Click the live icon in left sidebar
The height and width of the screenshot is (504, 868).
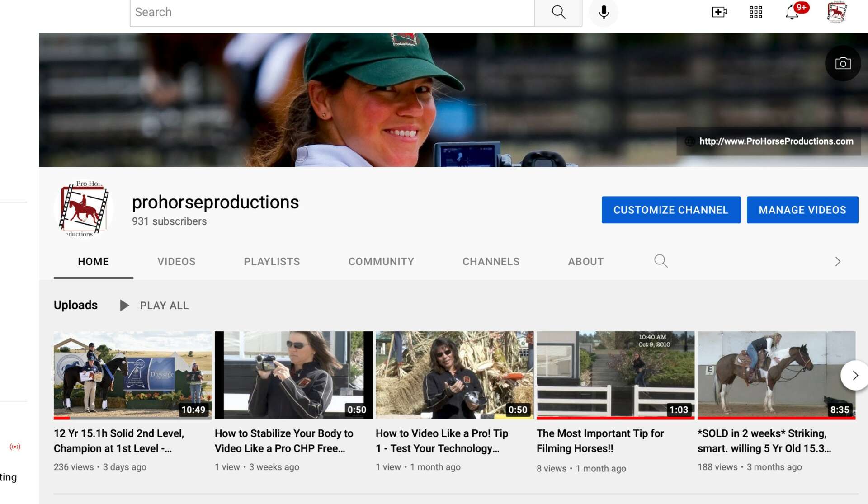tap(15, 447)
